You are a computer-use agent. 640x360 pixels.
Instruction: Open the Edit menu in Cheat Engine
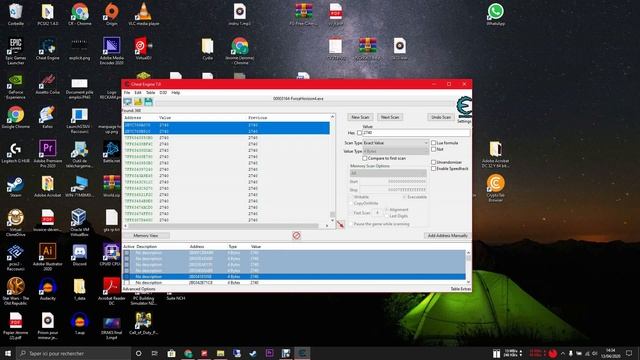tap(138, 93)
